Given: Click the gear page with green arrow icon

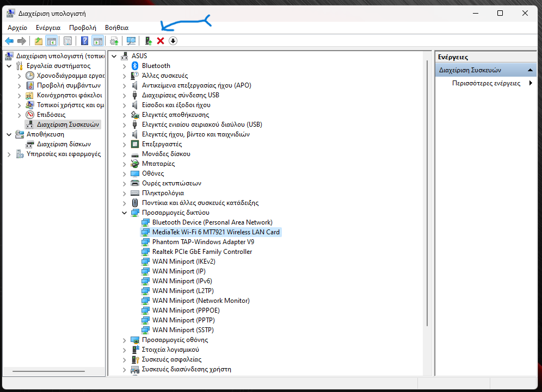Looking at the screenshot, I should pos(114,41).
